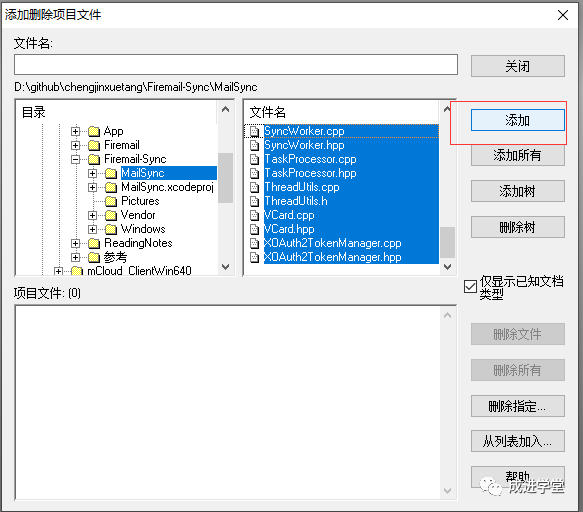Click the Windows folder icon
This screenshot has width=583, height=512.
(111, 229)
